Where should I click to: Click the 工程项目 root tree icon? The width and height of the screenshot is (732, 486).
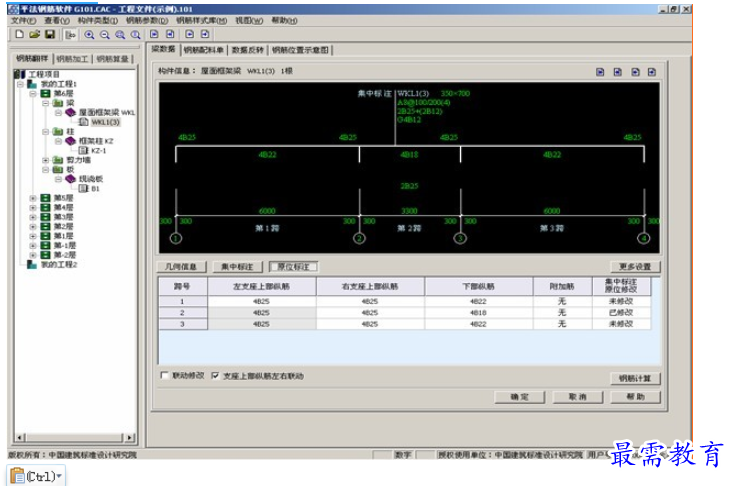click(20, 74)
